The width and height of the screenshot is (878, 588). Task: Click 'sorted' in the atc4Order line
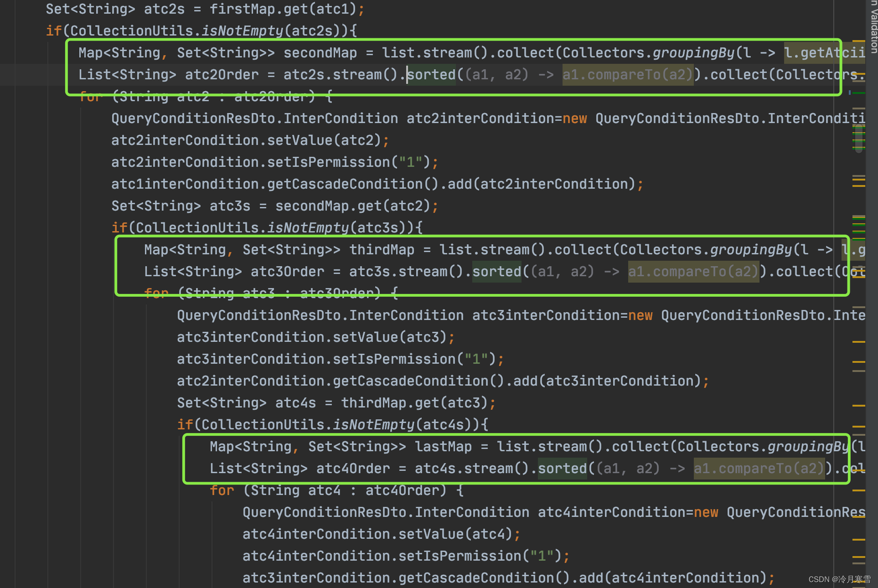tap(562, 469)
